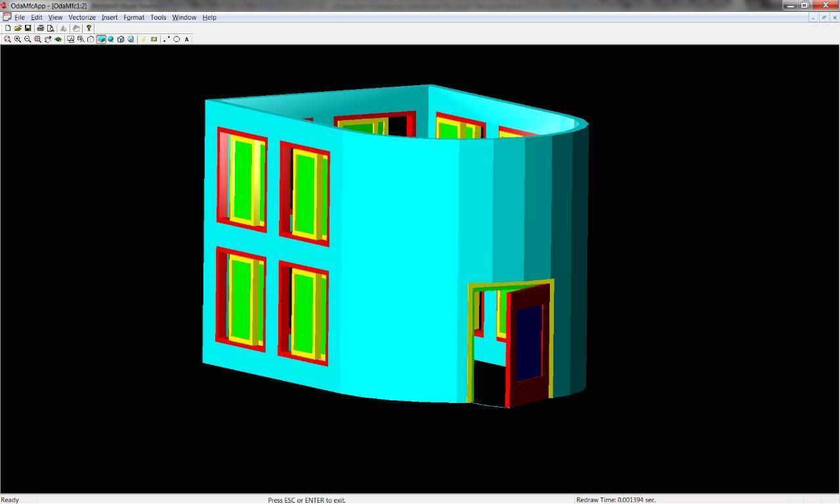The width and height of the screenshot is (840, 504).
Task: Expand the Tools menu
Action: (x=158, y=17)
